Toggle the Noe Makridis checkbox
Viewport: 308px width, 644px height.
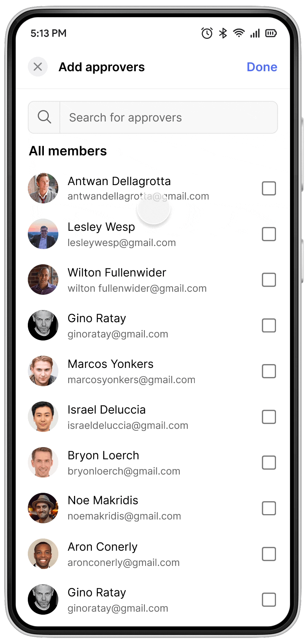[269, 508]
